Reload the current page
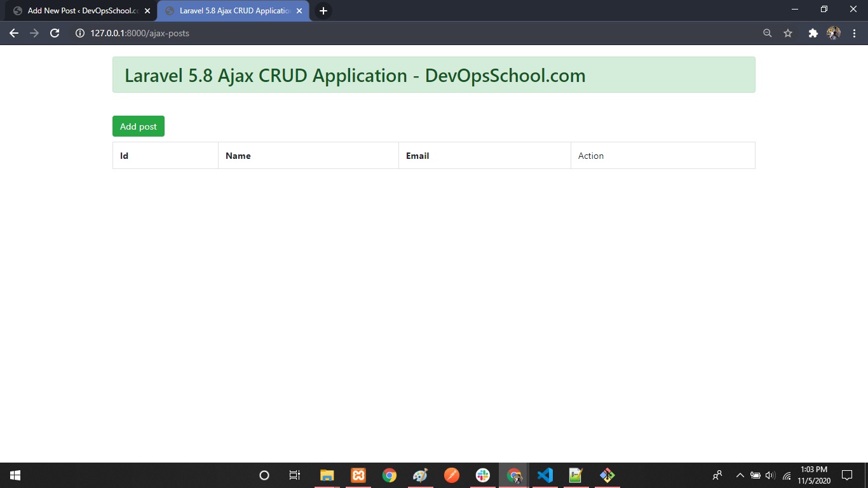 pyautogui.click(x=55, y=33)
